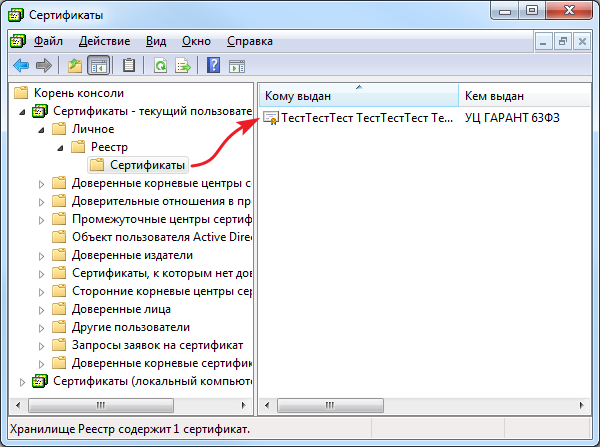Collapse the Реестр folder node
This screenshot has height=447, width=600.
point(59,147)
